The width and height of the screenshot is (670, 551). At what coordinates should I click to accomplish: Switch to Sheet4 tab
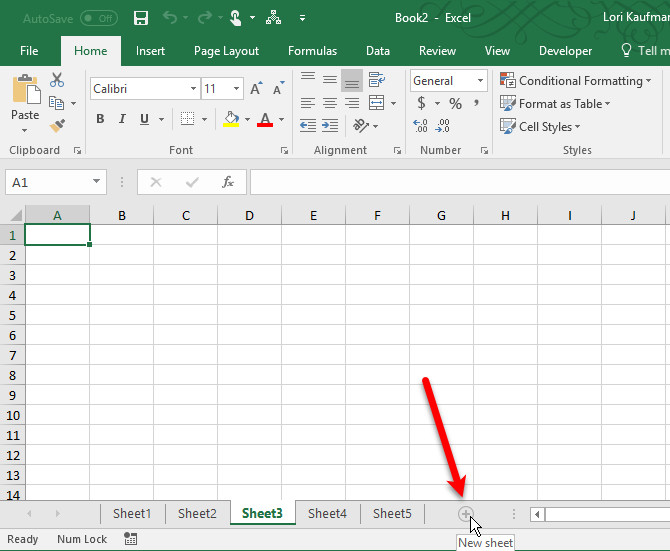point(327,513)
